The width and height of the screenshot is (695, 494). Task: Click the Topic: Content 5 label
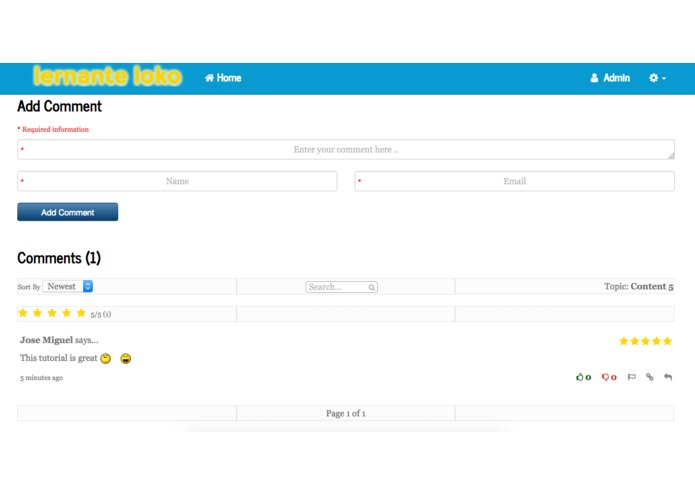point(639,287)
